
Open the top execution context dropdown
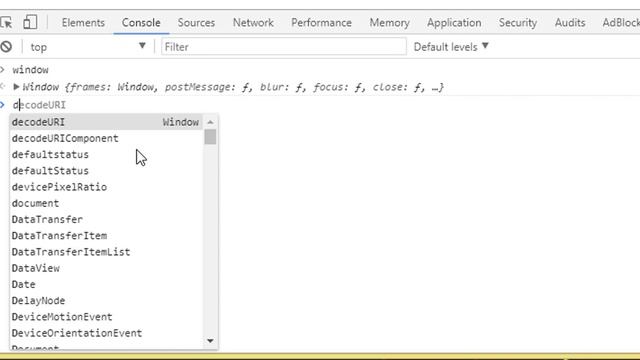pos(88,47)
